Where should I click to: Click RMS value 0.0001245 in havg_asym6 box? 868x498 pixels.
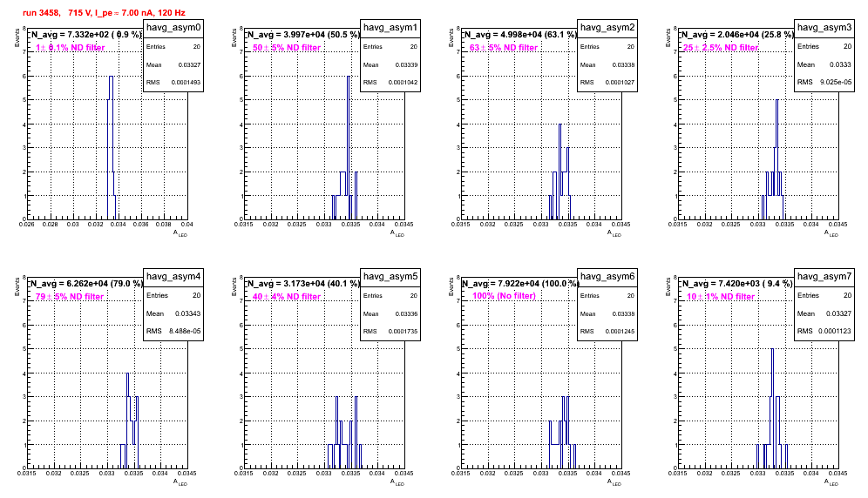pos(620,332)
